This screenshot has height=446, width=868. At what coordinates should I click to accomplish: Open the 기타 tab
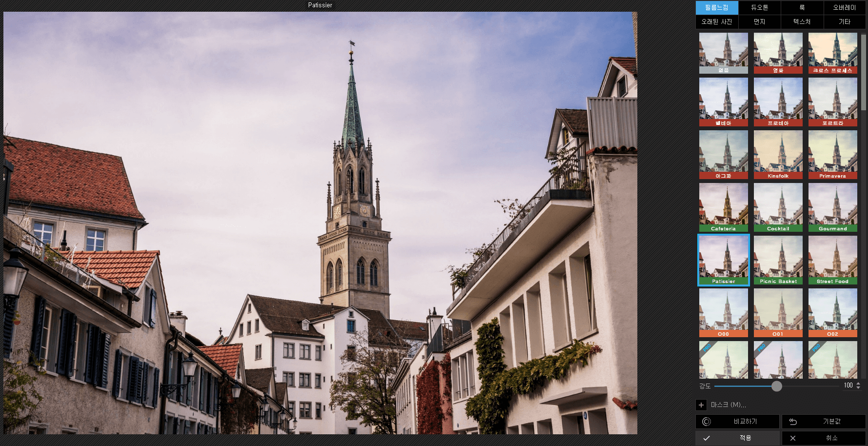click(845, 22)
